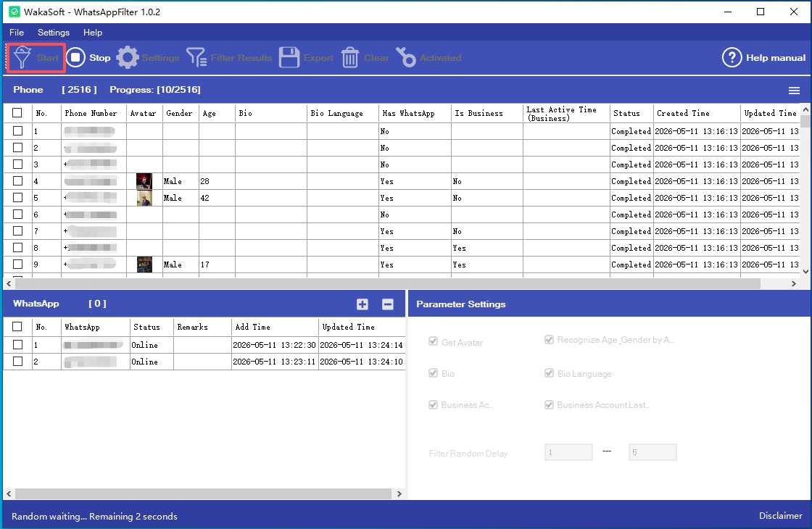This screenshot has width=812, height=529.
Task: Stop the running filter task
Action: pos(88,57)
